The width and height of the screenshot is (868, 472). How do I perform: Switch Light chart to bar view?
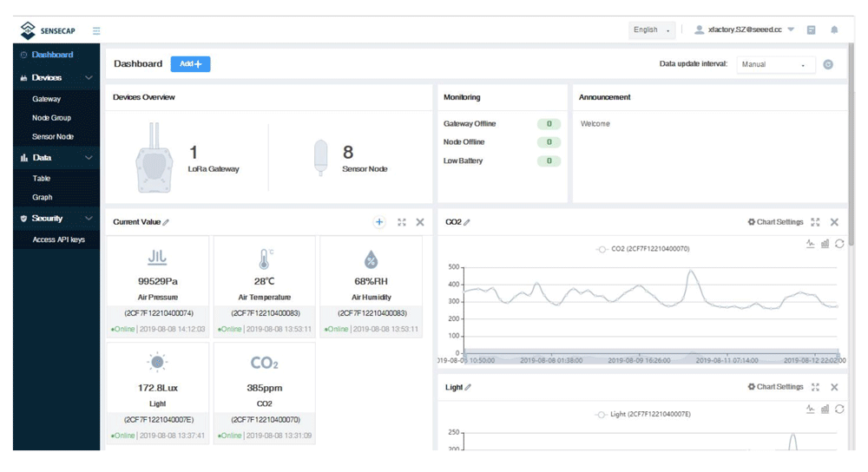click(x=825, y=409)
